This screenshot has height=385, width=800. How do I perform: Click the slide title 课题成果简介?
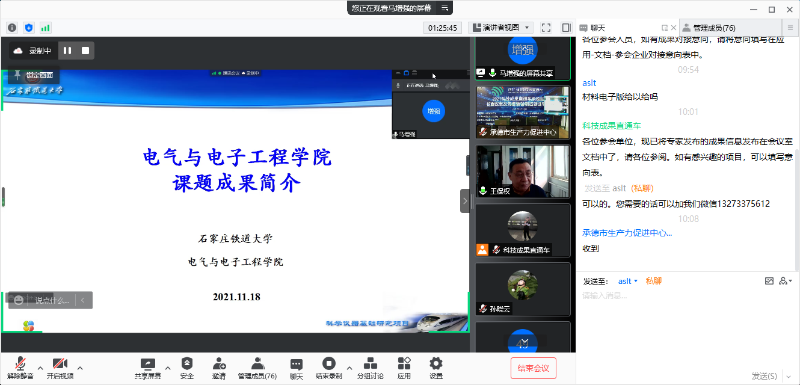237,184
